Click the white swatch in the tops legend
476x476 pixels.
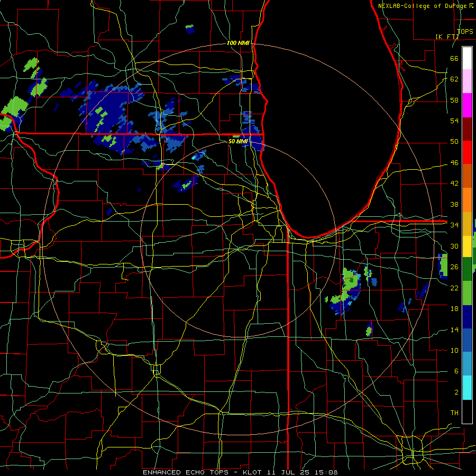(x=467, y=58)
